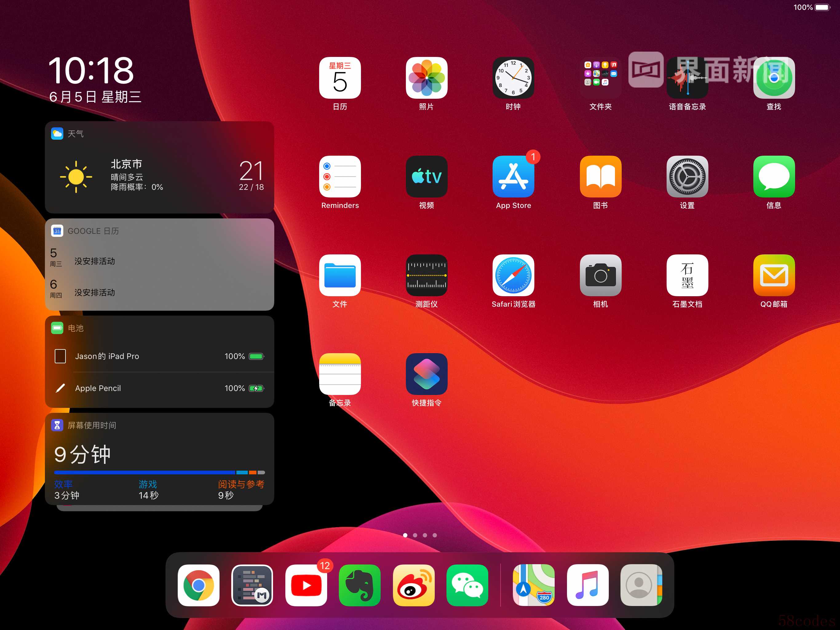Tap the 6月5日 星期三 date text

(x=95, y=97)
